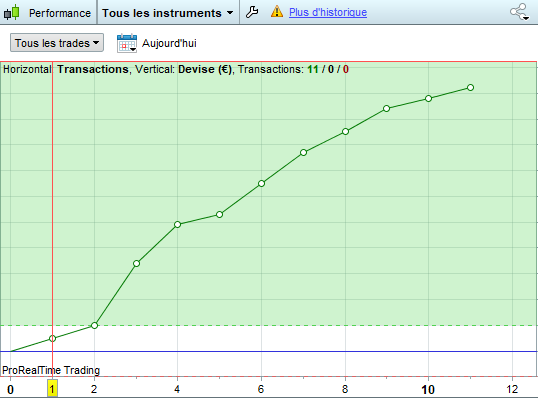
Task: Open the wrench settings icon
Action: pyautogui.click(x=252, y=12)
